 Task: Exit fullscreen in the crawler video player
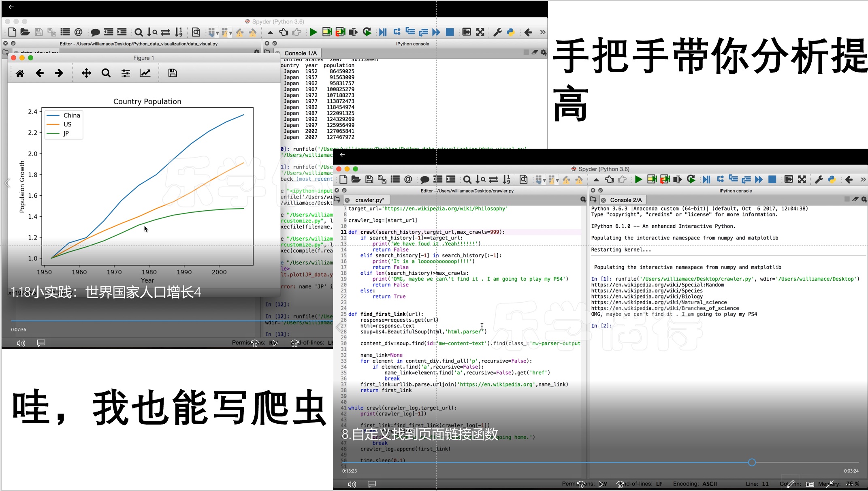click(830, 484)
